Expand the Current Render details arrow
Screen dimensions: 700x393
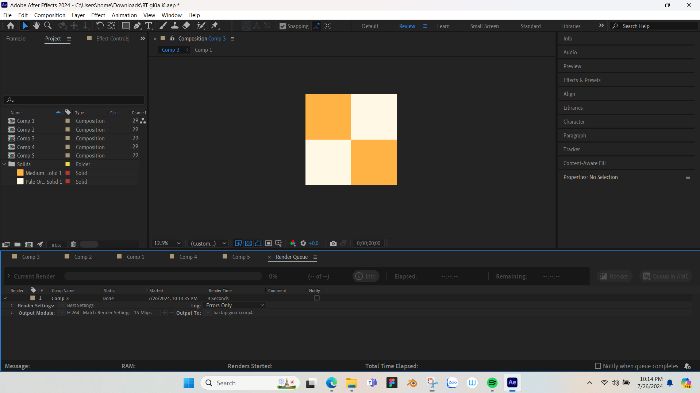click(8, 276)
